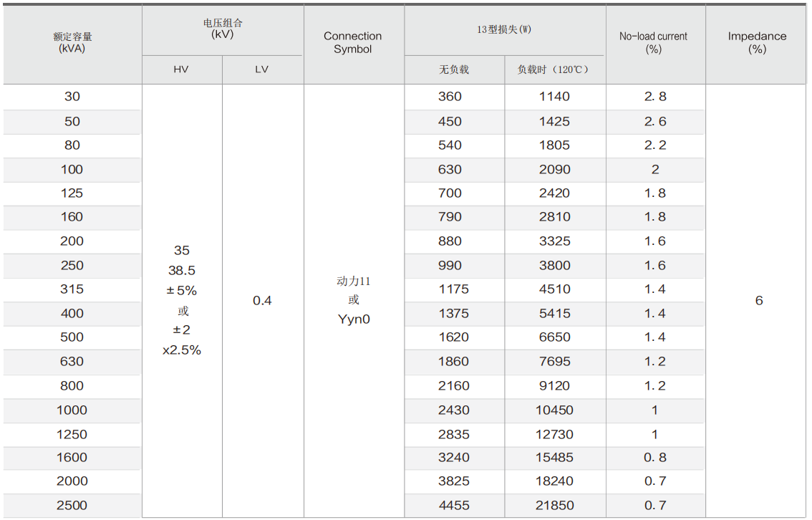Click the Connection Symbol column header

353,43
